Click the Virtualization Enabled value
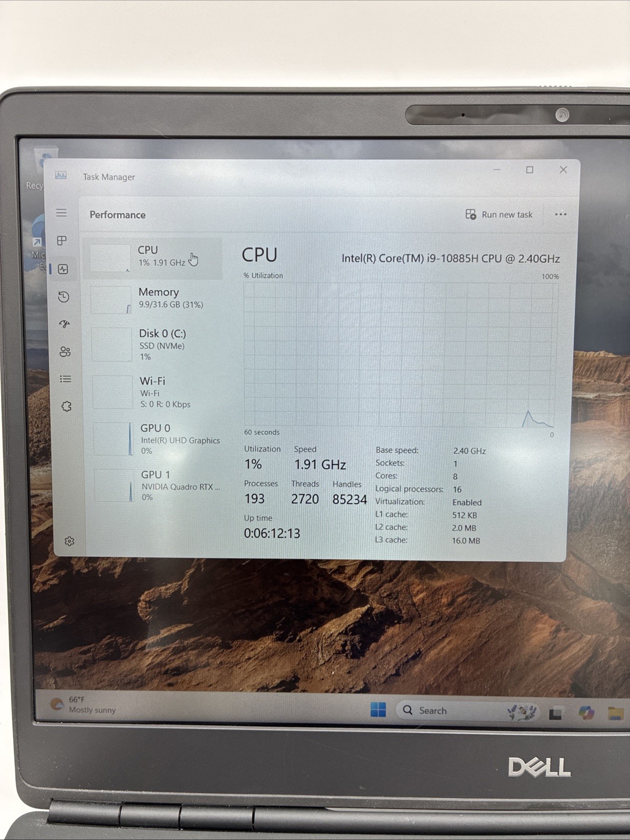This screenshot has height=840, width=630. tap(467, 502)
